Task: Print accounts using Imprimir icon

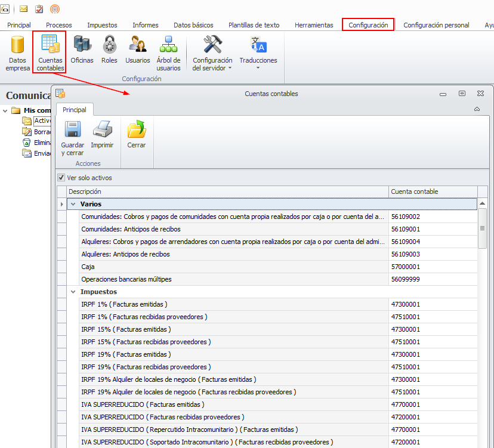Action: tap(102, 134)
